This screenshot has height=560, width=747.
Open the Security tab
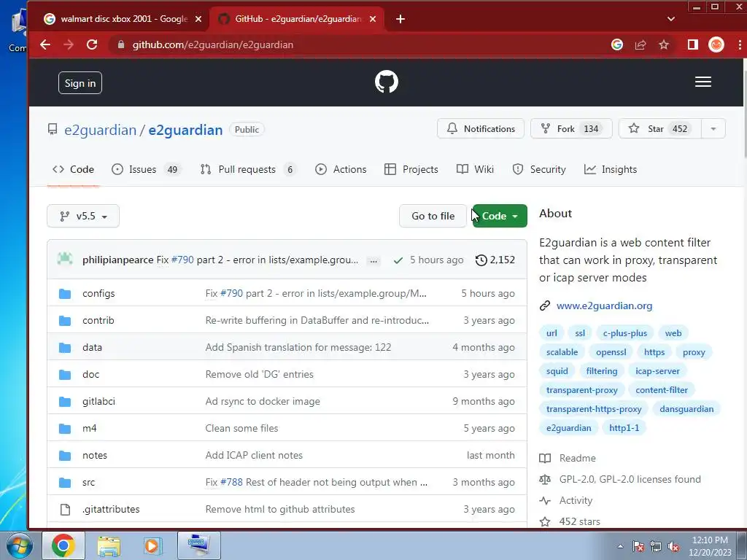539,169
